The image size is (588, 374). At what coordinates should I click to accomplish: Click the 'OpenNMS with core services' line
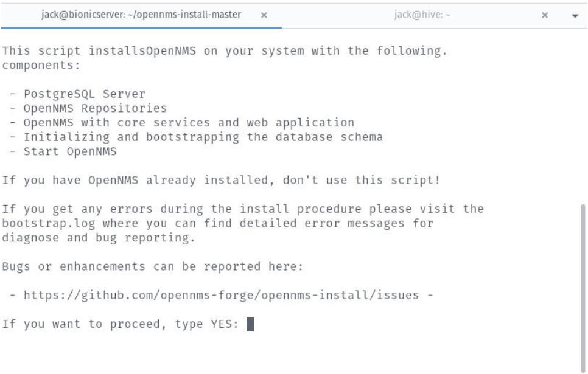(x=182, y=123)
